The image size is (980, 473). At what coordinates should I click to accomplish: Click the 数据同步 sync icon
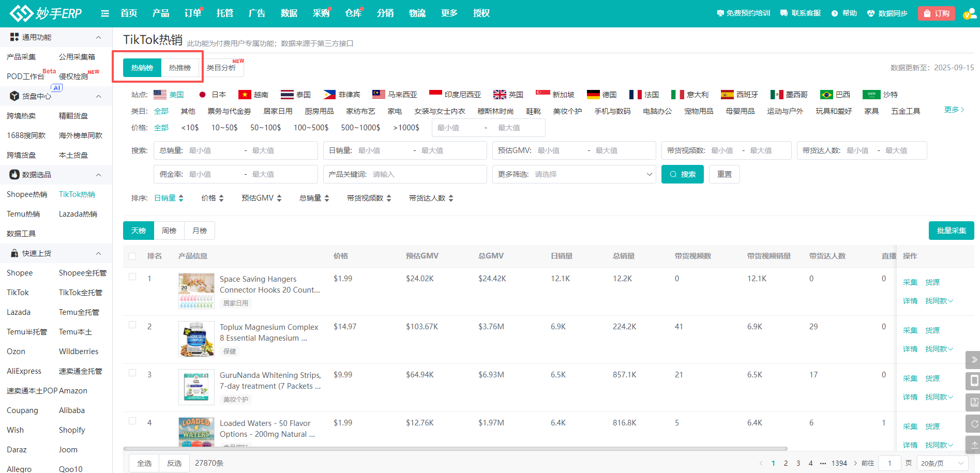871,13
